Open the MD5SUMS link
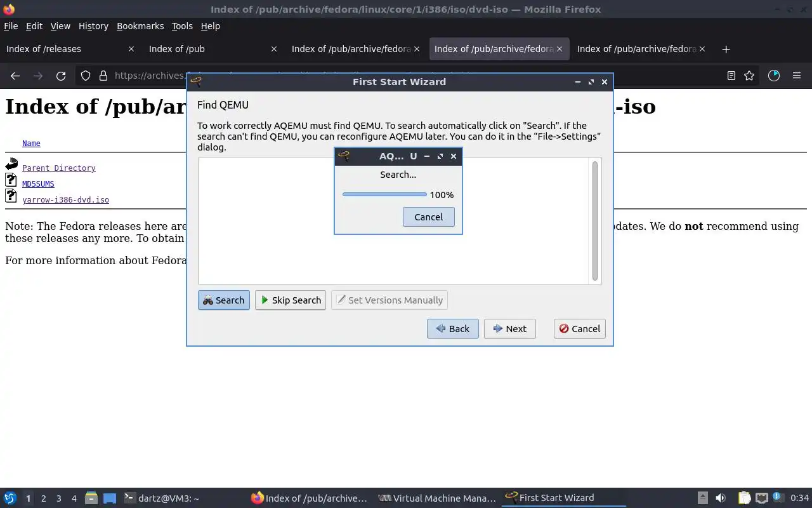 38,184
